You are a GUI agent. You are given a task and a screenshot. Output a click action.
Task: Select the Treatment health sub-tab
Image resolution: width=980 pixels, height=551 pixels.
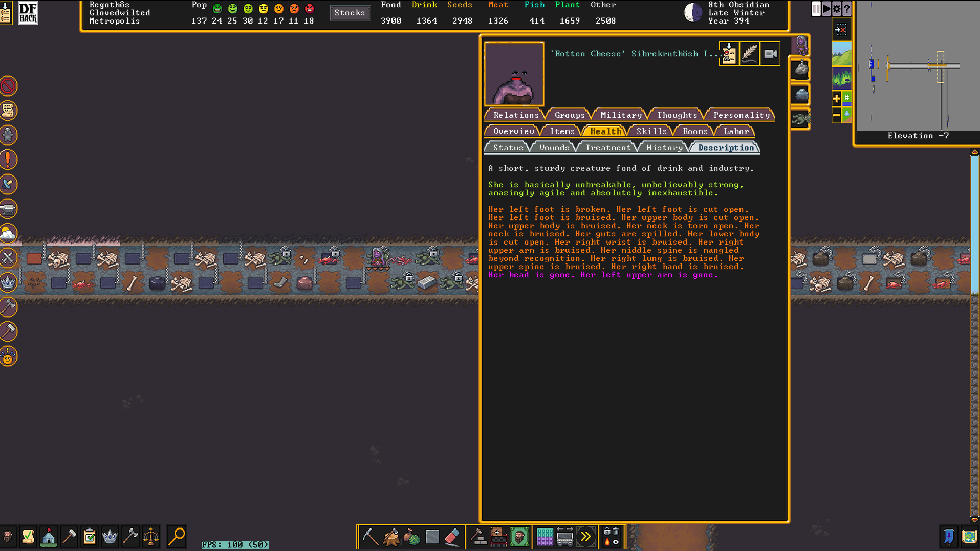[x=608, y=148]
